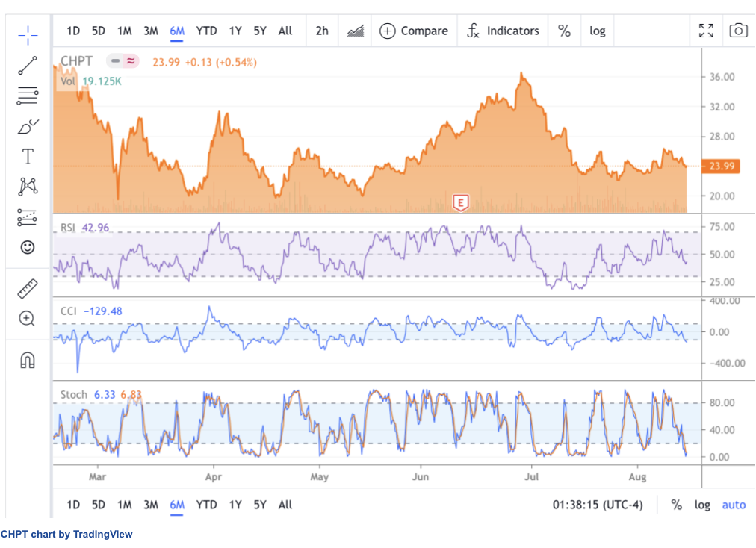Select 1M range in bottom bar

pyautogui.click(x=125, y=505)
